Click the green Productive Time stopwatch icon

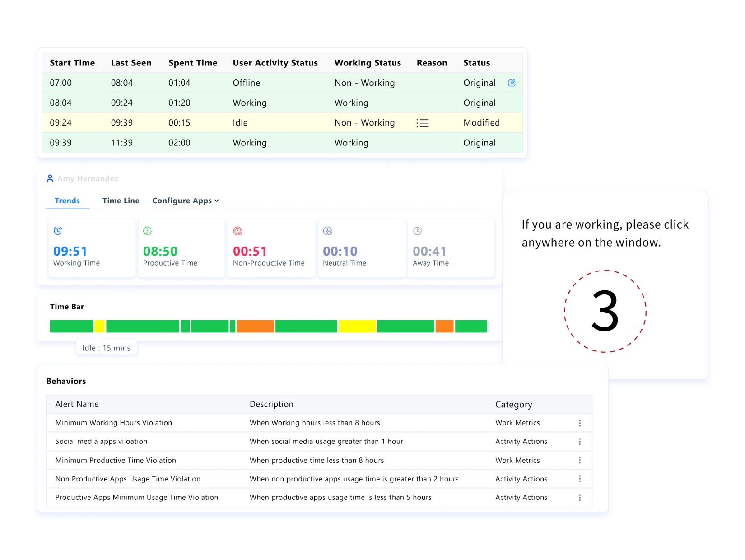(148, 231)
